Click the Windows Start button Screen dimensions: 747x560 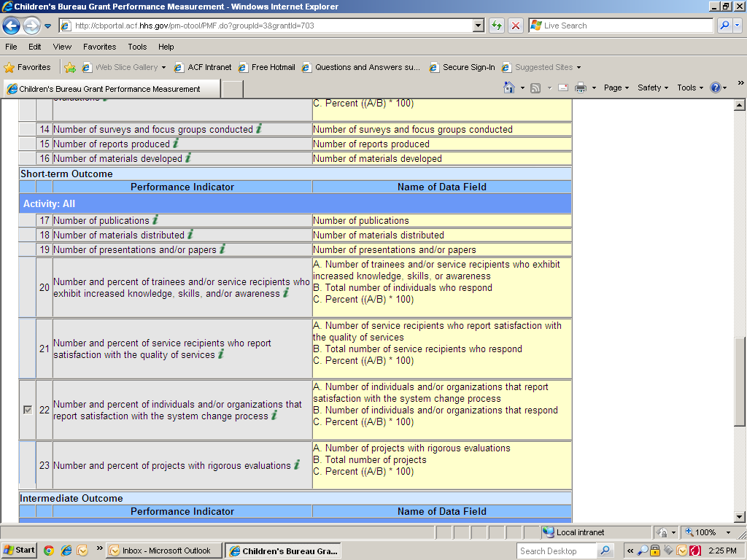click(19, 551)
